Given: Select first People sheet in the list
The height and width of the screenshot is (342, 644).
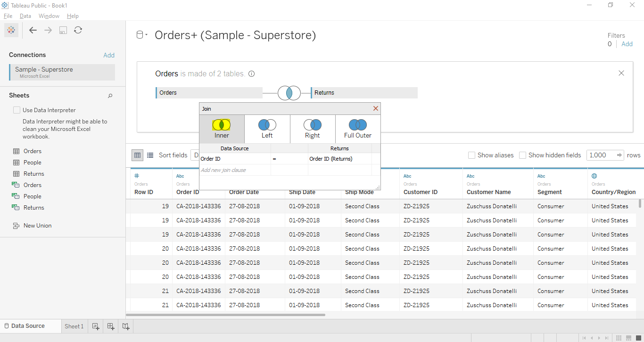Looking at the screenshot, I should [x=33, y=163].
